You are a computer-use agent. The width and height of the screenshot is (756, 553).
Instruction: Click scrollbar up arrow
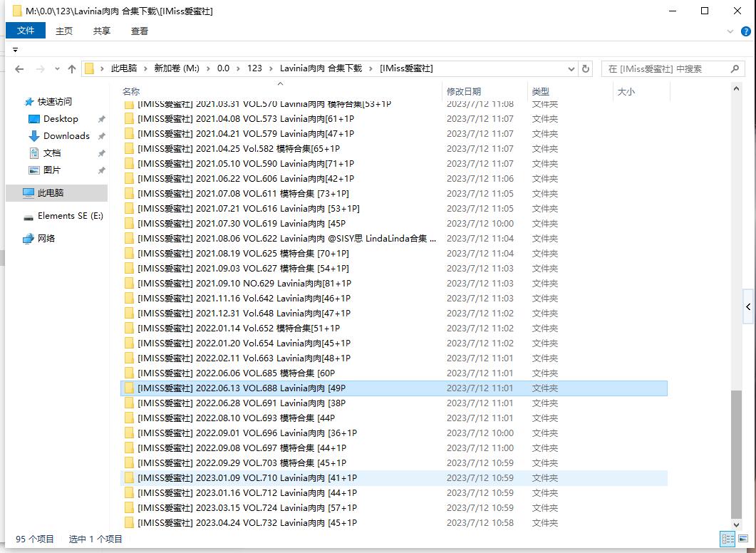coord(736,88)
